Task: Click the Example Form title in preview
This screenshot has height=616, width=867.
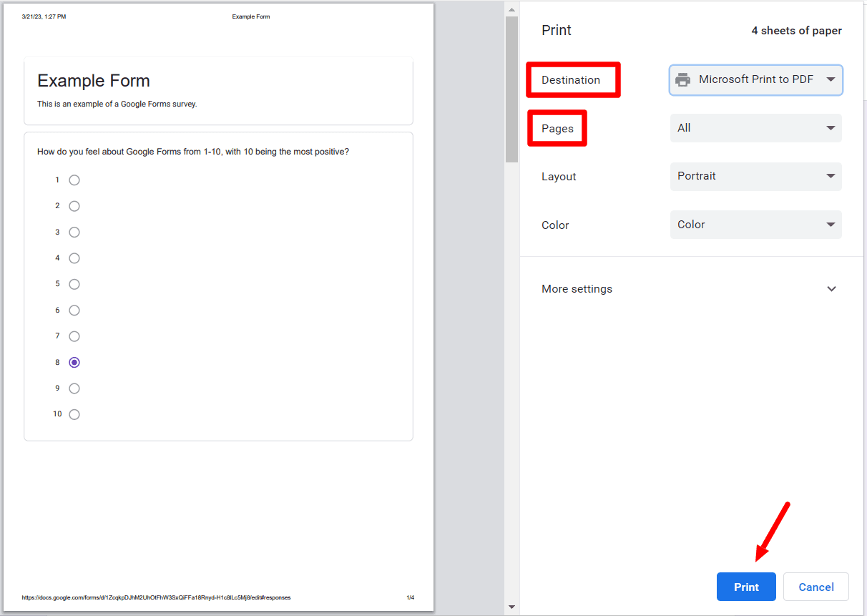Action: click(94, 81)
